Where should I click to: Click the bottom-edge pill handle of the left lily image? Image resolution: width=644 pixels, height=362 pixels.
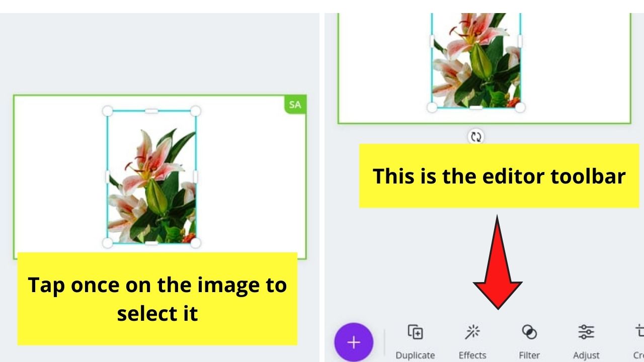[x=151, y=243]
